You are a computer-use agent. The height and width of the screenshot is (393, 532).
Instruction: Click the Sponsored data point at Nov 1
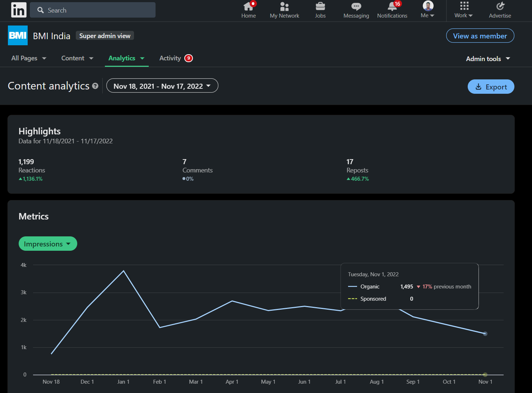pyautogui.click(x=485, y=375)
